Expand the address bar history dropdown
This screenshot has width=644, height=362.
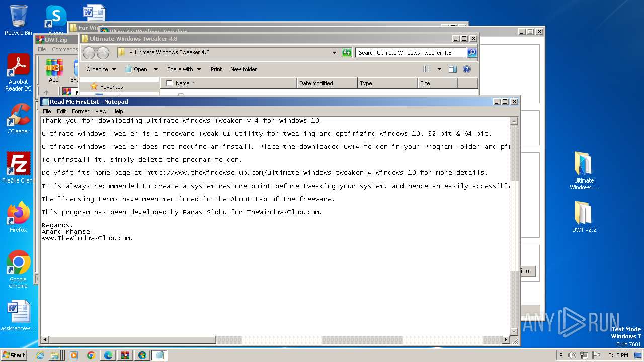pyautogui.click(x=334, y=52)
